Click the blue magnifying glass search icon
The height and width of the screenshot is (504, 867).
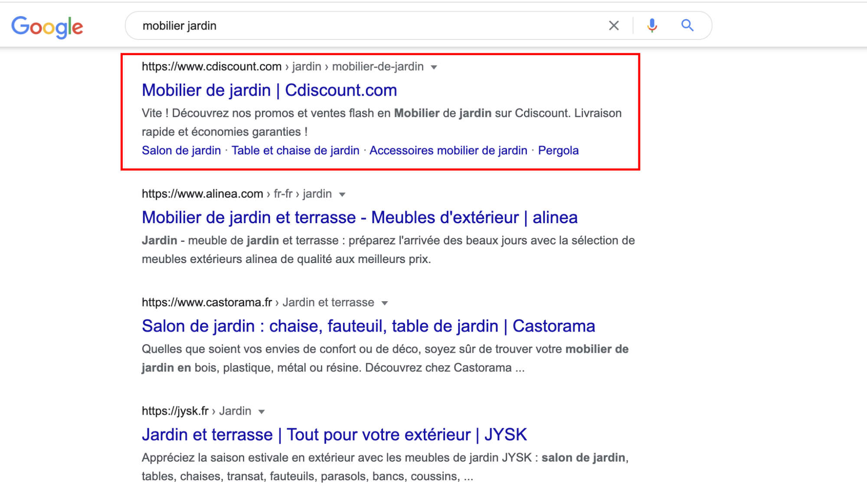click(687, 26)
